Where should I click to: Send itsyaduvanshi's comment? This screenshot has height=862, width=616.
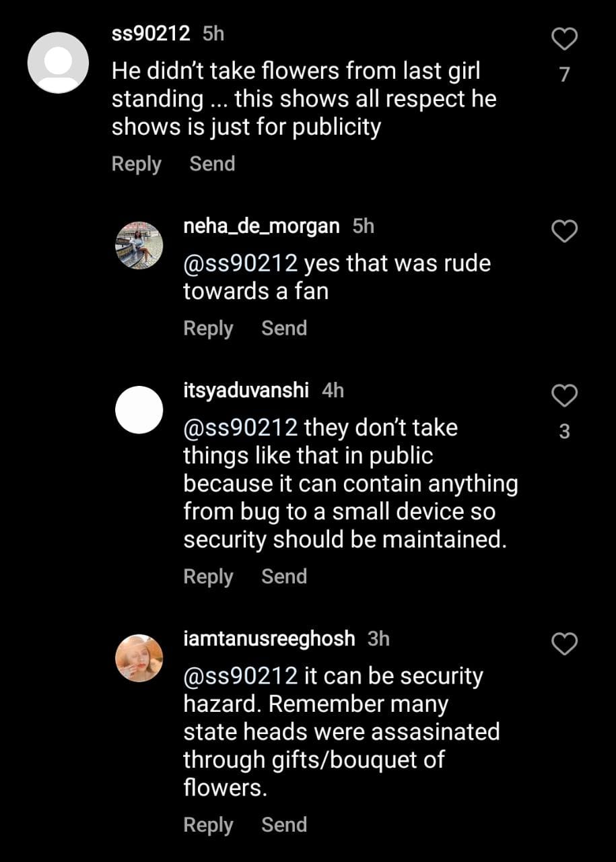(x=284, y=577)
